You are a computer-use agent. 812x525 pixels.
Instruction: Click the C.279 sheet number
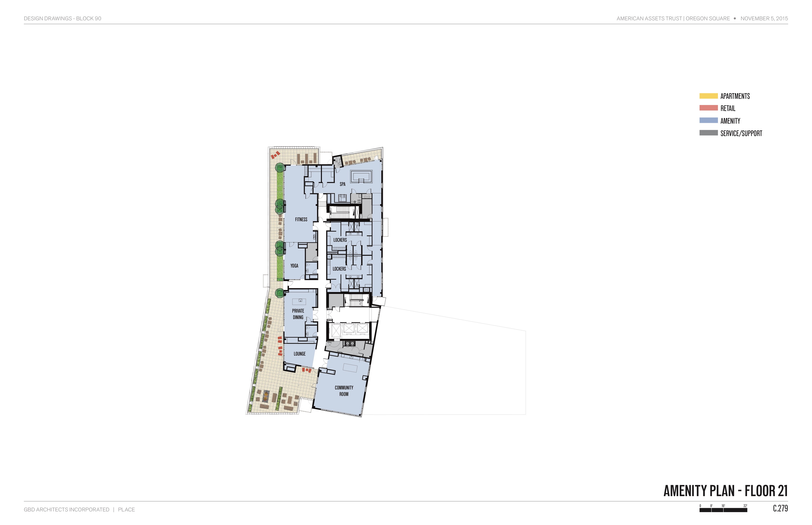(780, 508)
